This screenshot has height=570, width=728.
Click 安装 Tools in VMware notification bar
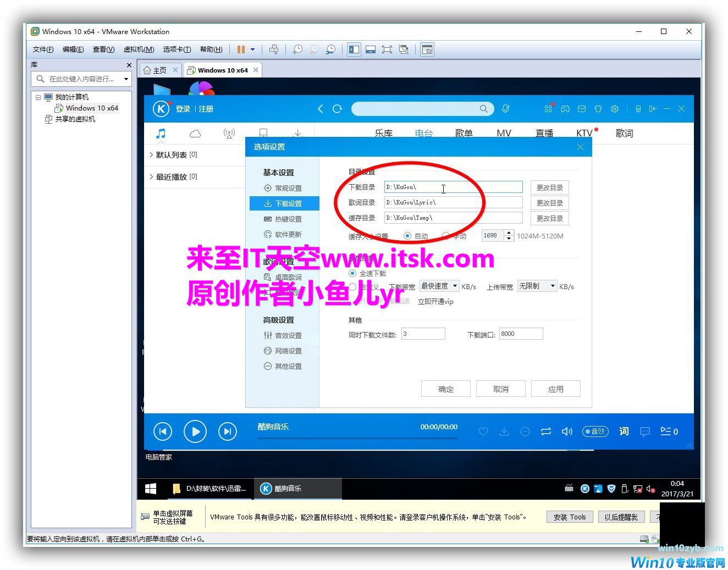pyautogui.click(x=570, y=517)
